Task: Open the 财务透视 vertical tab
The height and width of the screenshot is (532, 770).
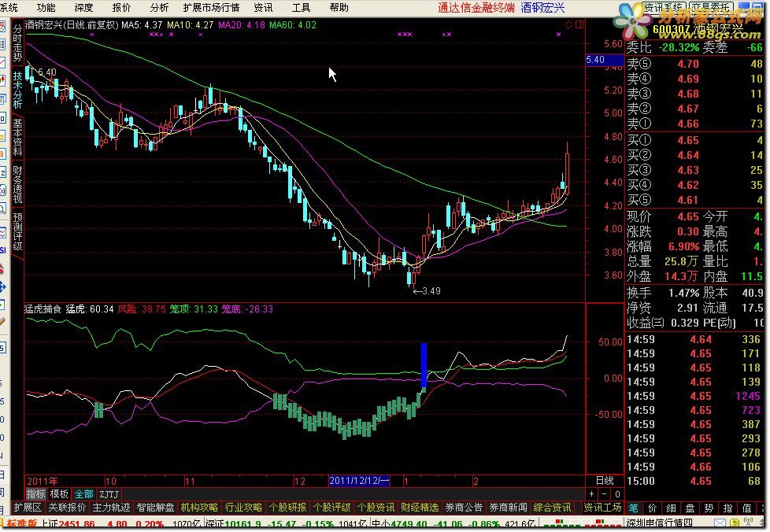Action: [x=17, y=184]
